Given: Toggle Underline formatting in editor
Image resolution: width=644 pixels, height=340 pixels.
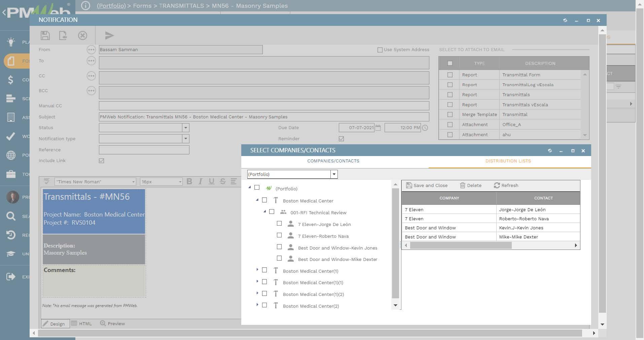Looking at the screenshot, I should (x=211, y=182).
